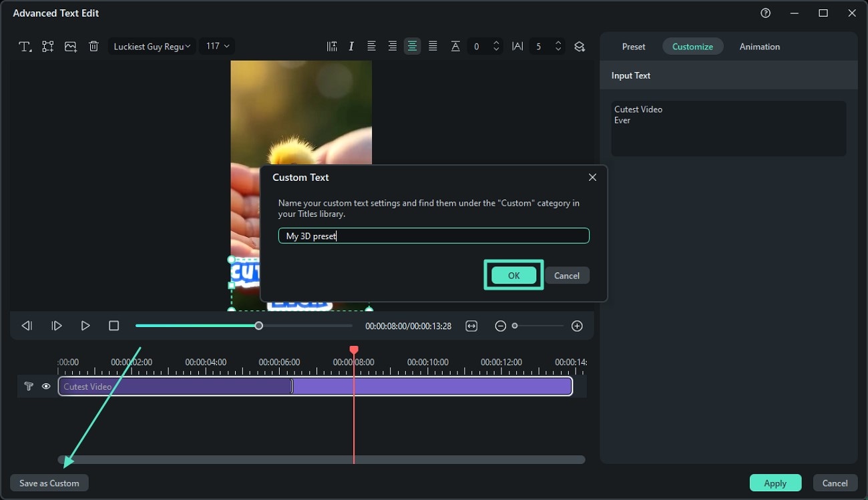Screen dimensions: 868x500
Task: Click the 00:00:04:00 timeline ruler mark
Action: pyautogui.click(x=206, y=362)
